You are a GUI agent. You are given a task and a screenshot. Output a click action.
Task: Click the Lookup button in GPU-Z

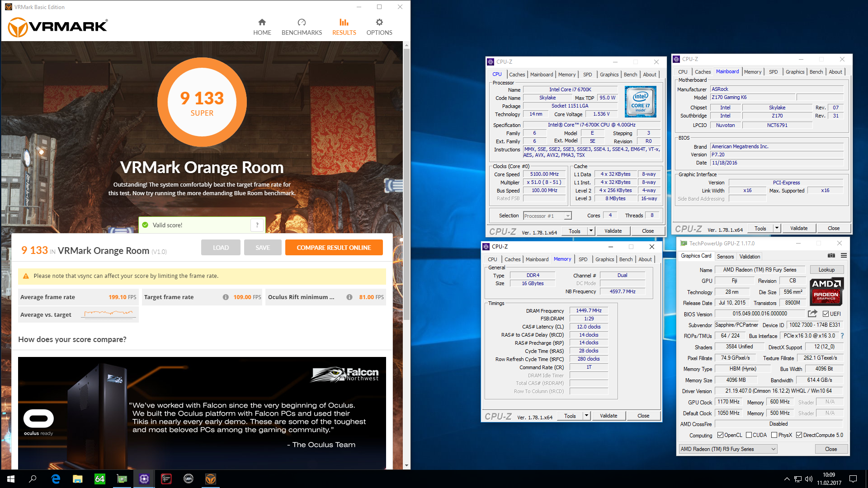(x=826, y=270)
